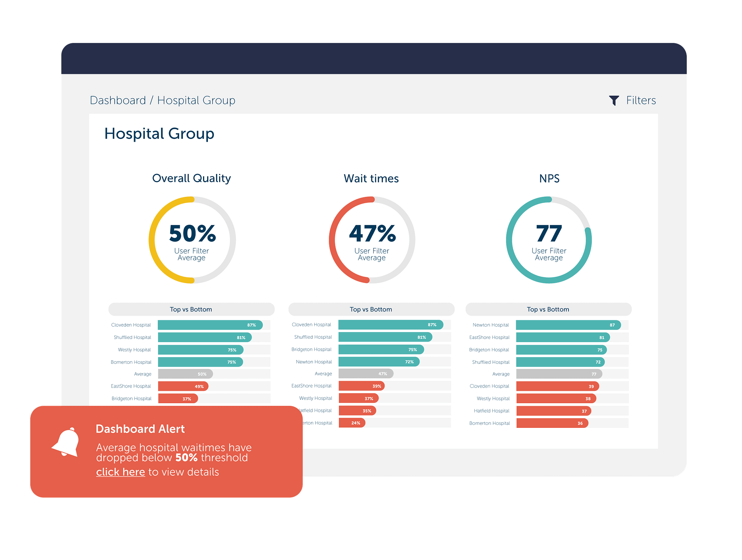The width and height of the screenshot is (742, 560).
Task: Go to Dashboard breadcrumb
Action: 118,100
